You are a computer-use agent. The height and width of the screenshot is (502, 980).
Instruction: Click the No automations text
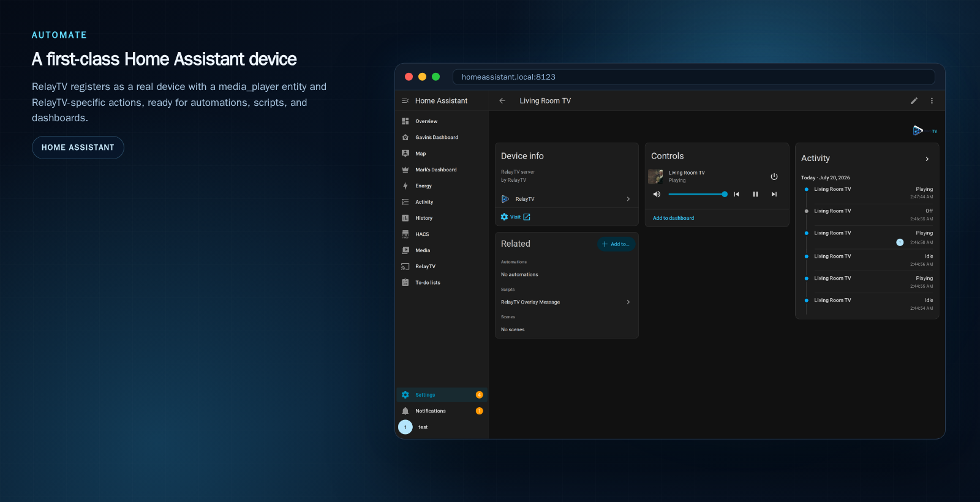[x=519, y=275]
